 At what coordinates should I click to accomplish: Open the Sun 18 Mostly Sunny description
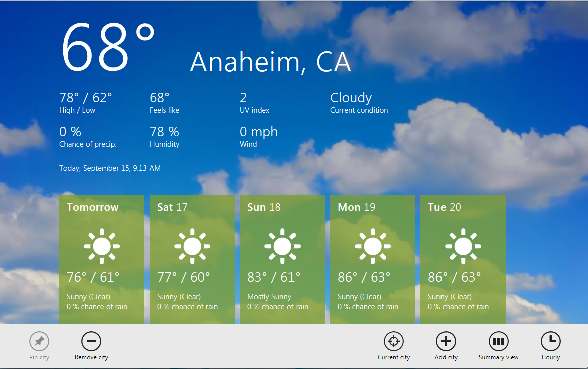269,297
